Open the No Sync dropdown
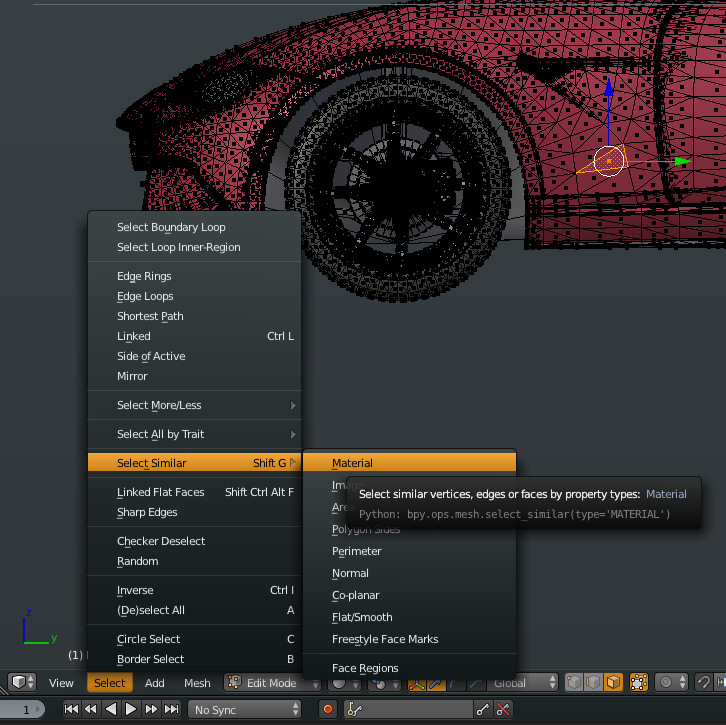The image size is (726, 725). (244, 709)
